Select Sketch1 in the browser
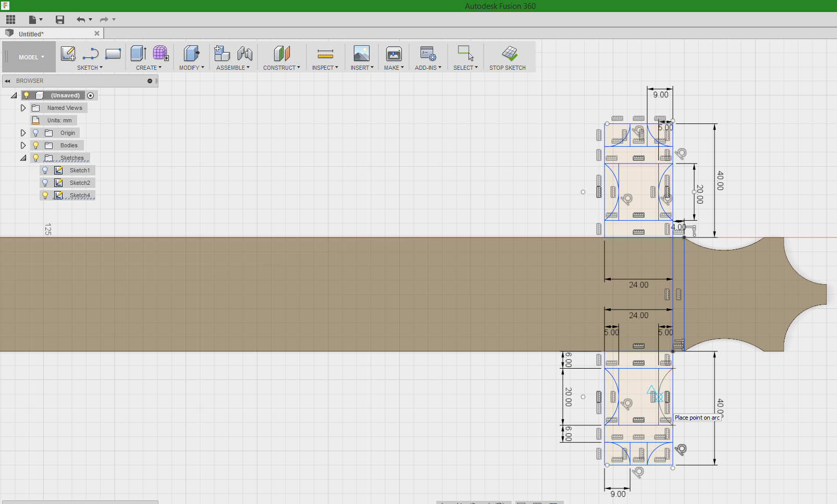837x504 pixels. pos(79,170)
